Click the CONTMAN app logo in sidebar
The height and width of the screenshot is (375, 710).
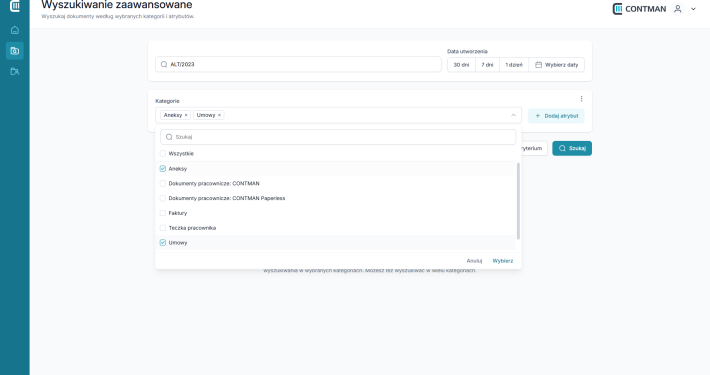click(15, 6)
